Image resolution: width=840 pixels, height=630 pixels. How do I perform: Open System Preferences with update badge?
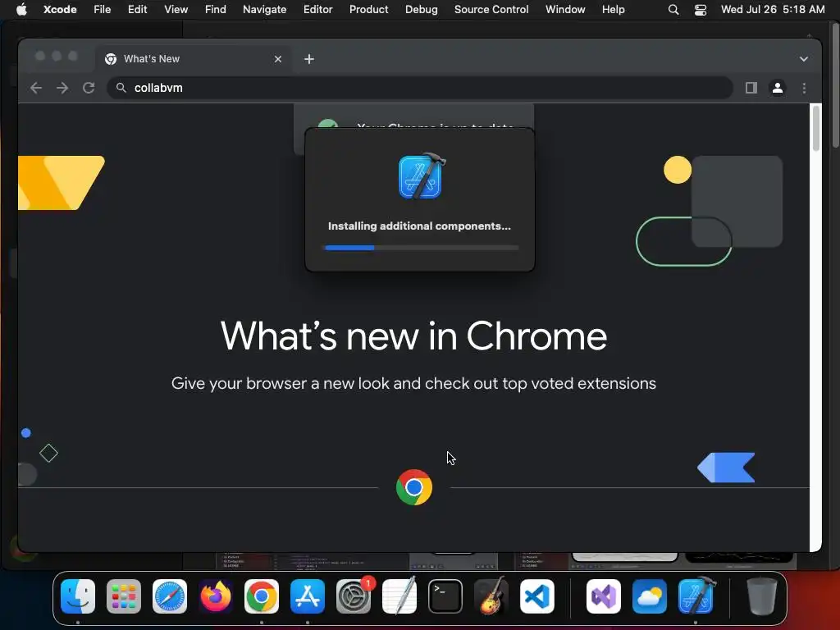(354, 596)
